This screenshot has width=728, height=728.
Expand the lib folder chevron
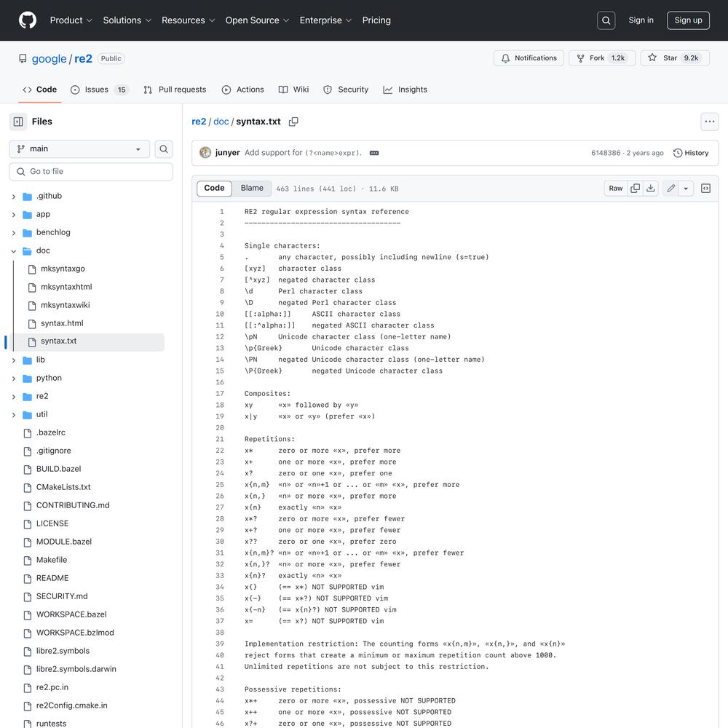[14, 360]
